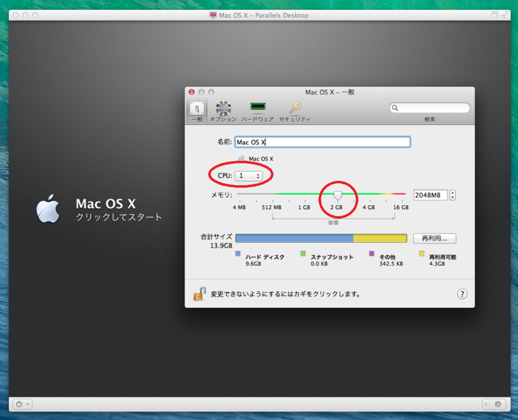
Task: Click the ハードディスク blue legend square
Action: [236, 254]
